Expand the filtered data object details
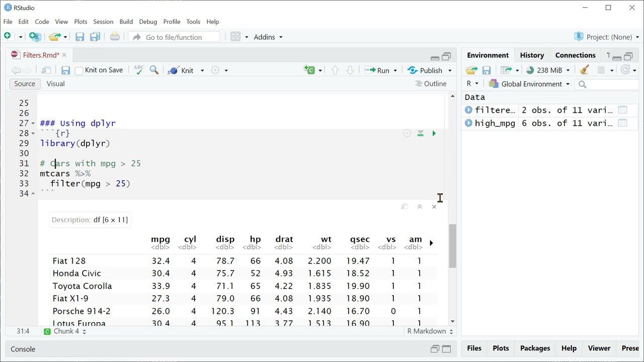 coord(468,110)
